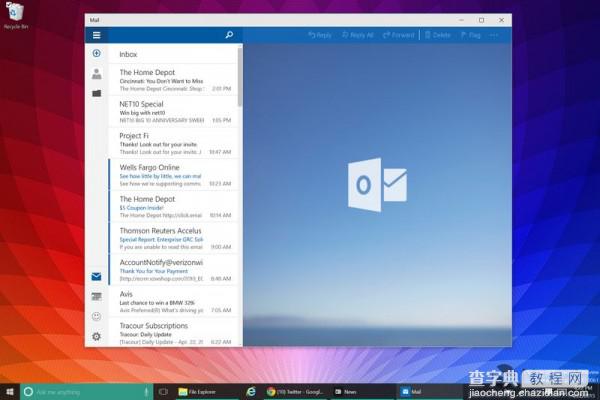Viewport: 600px width, 400px height.
Task: Click Reply in the toolbar
Action: tap(320, 35)
